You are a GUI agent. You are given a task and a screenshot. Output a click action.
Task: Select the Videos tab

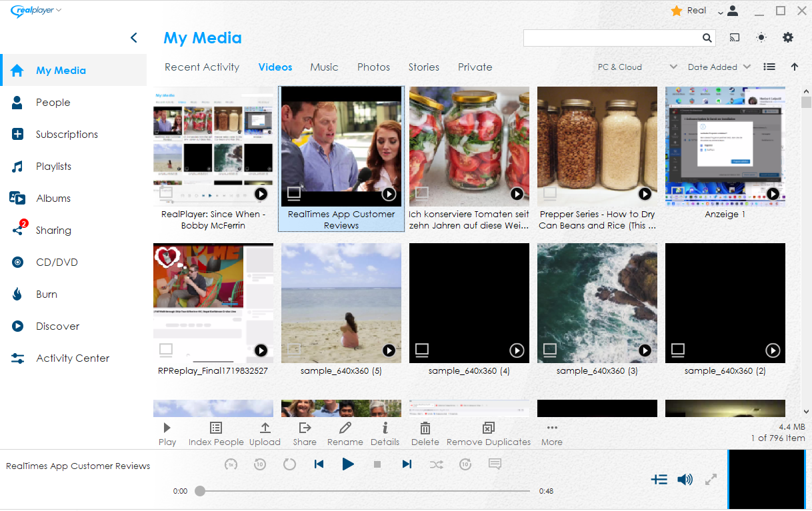(275, 67)
